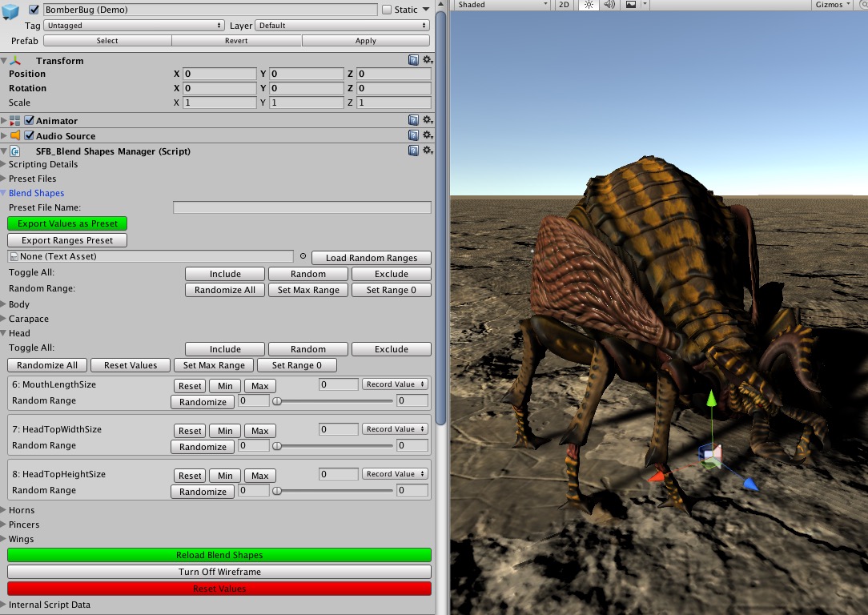Click Load Random Ranges button
Screen dimensions: 868x615
(x=372, y=257)
